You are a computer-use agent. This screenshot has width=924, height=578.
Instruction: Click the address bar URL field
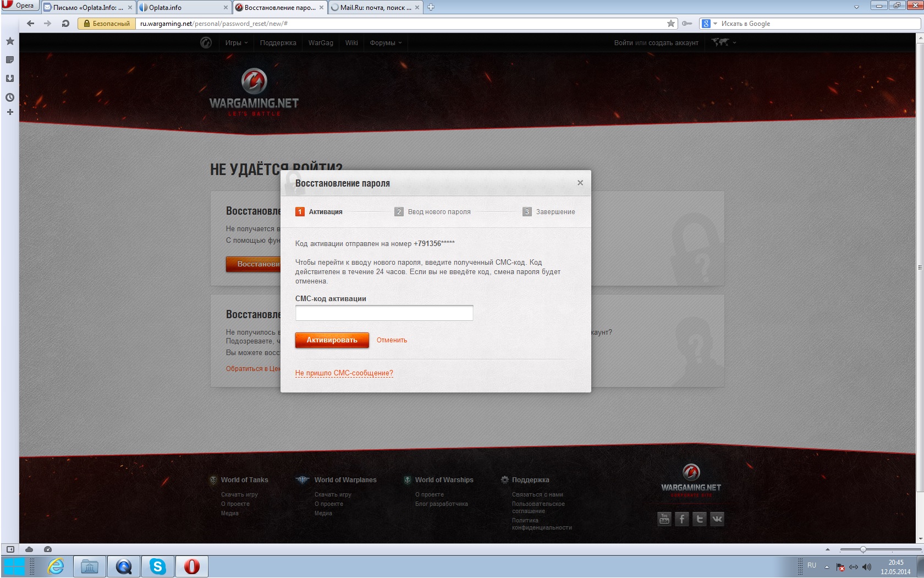pos(402,24)
